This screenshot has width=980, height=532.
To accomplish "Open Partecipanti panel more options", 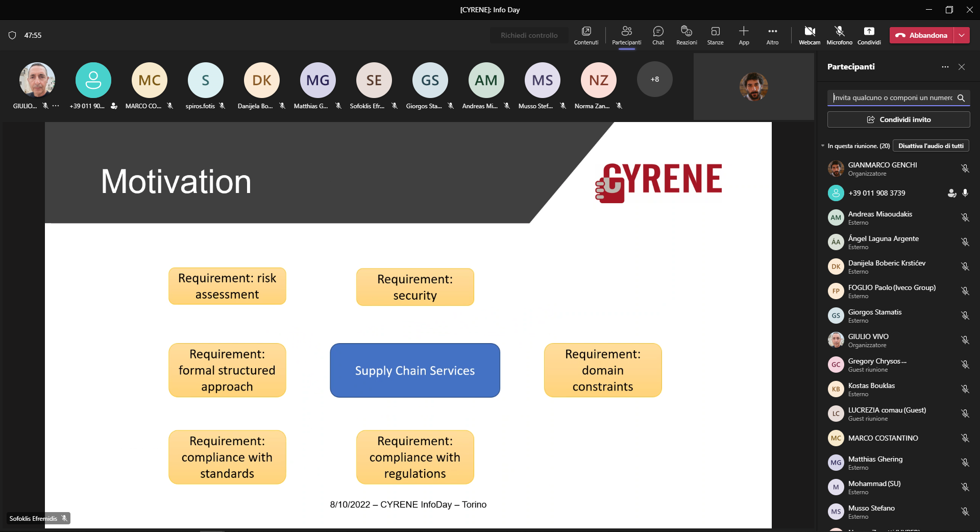I will coord(945,67).
